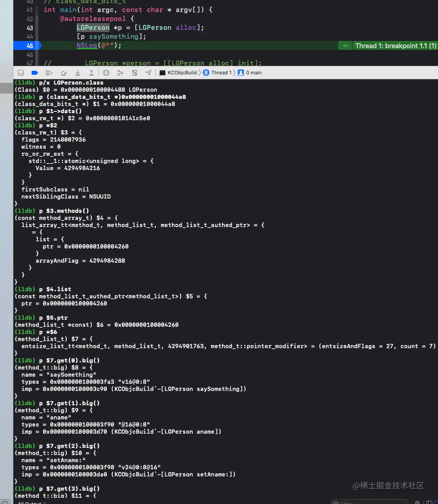Viewport: 438px width, 504px height.
Task: Click the 'witness = 0' console line
Action: (x=41, y=146)
